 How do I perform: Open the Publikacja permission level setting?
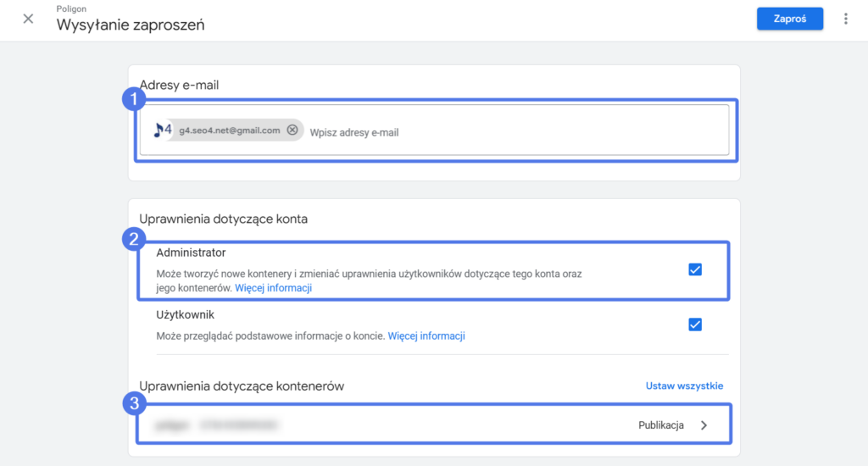[x=660, y=425]
